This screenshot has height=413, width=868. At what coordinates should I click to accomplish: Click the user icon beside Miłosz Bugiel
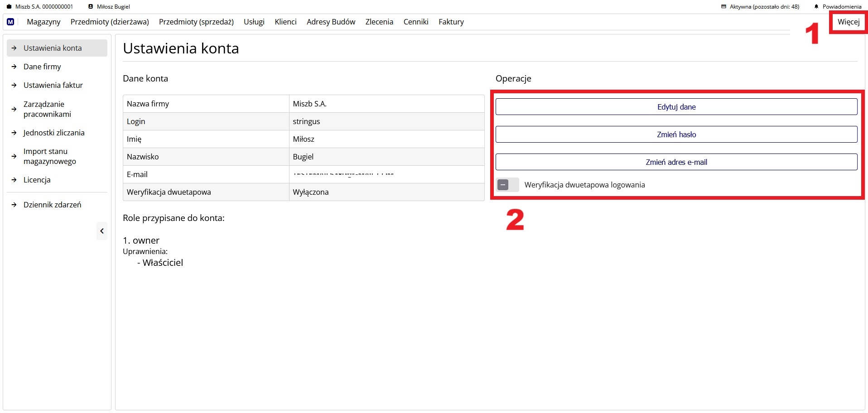point(91,7)
